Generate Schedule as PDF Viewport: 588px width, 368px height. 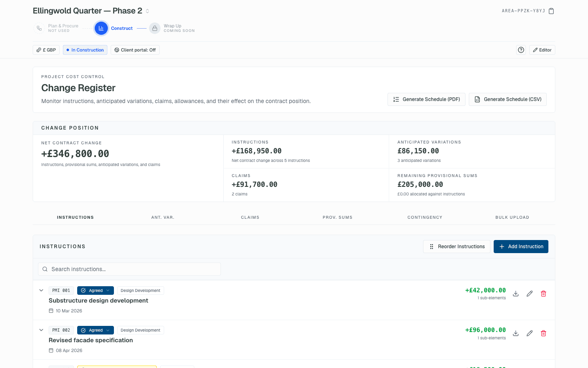coord(426,99)
